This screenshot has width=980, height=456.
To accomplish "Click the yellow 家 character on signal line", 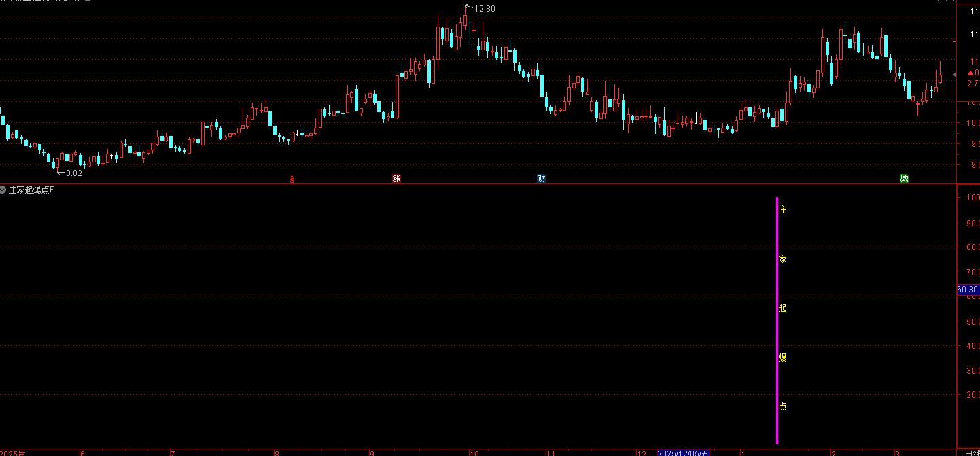I will [783, 259].
